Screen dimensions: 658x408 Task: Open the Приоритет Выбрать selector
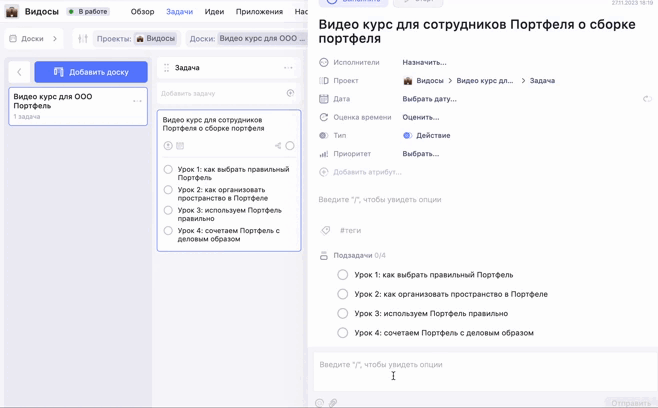coord(420,154)
